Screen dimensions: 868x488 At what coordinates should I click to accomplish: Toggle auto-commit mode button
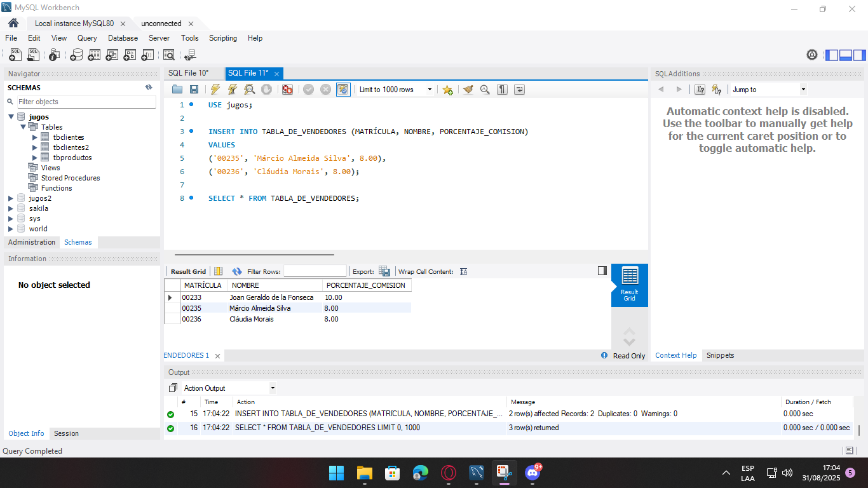[342, 90]
